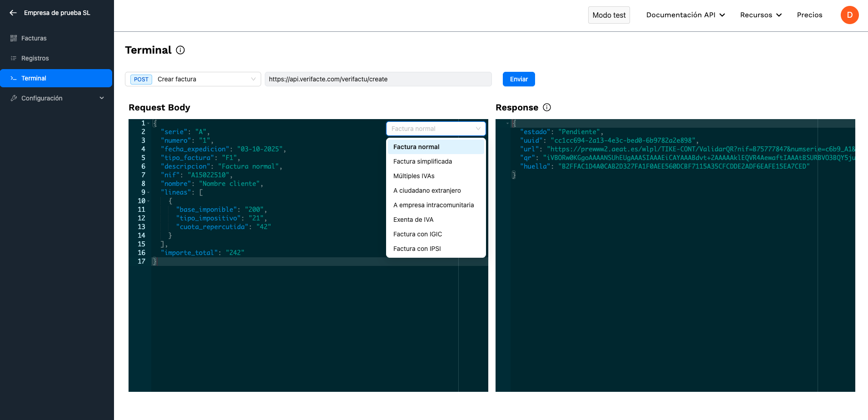Viewport: 868px width, 420px height.
Task: Click the Registros list icon
Action: point(14,58)
